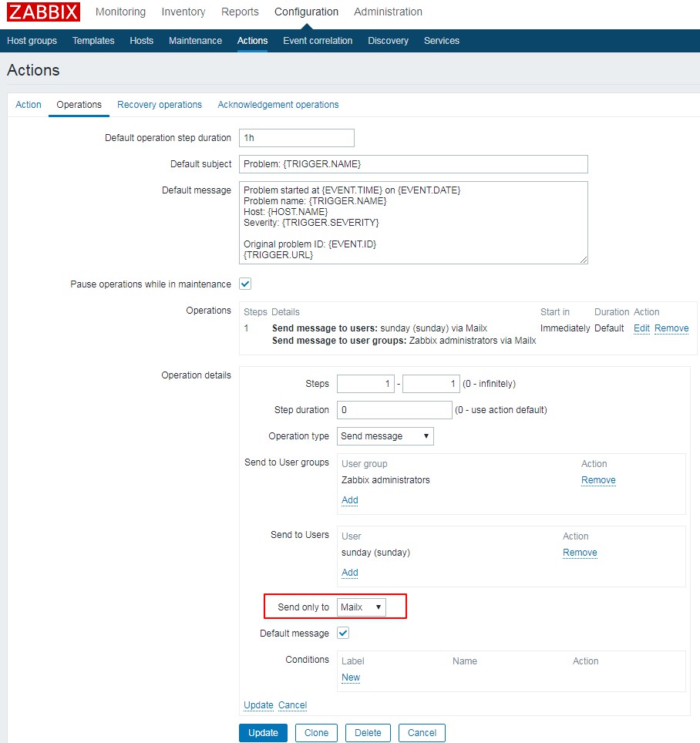700x743 pixels.
Task: Toggle Pause operations while in maintenance checkbox
Action: (245, 284)
